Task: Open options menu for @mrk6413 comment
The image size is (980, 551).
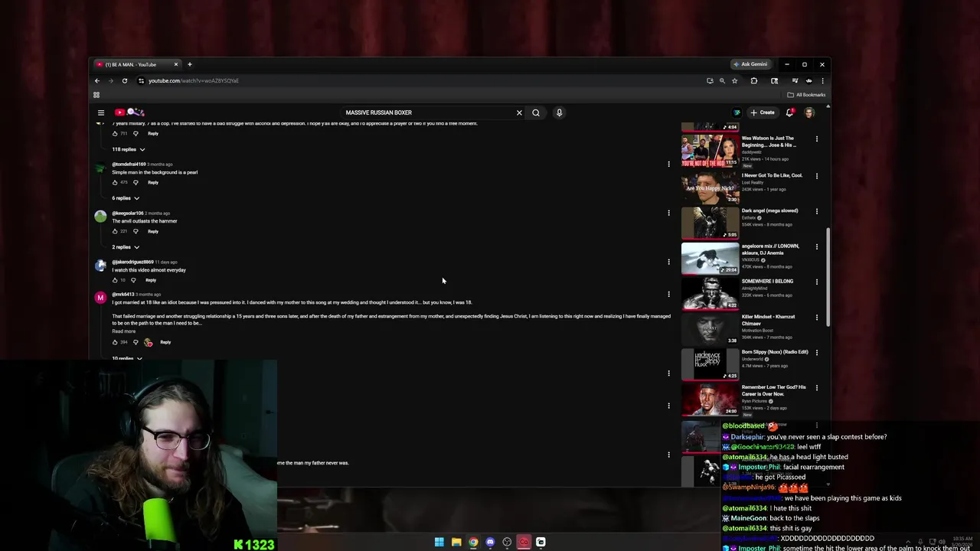Action: coord(668,294)
